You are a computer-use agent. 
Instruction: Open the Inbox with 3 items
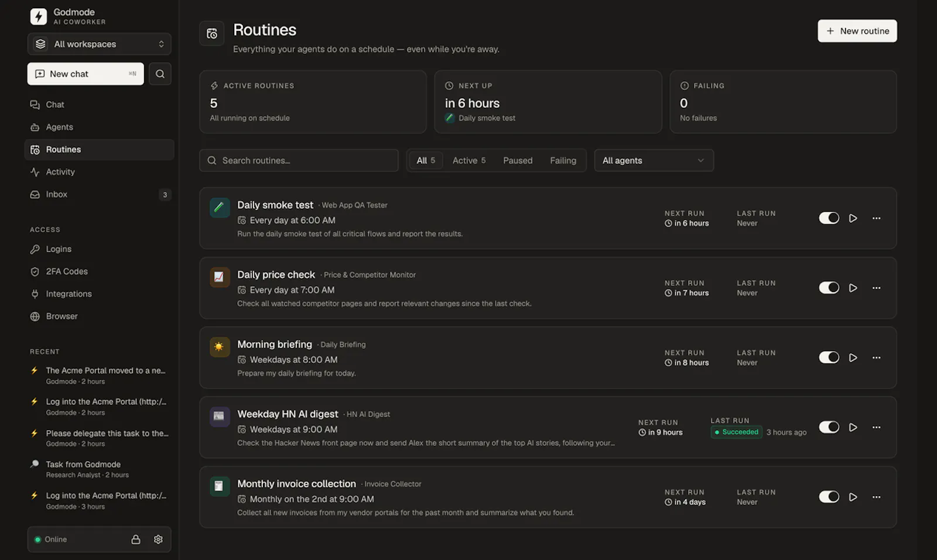pyautogui.click(x=99, y=194)
